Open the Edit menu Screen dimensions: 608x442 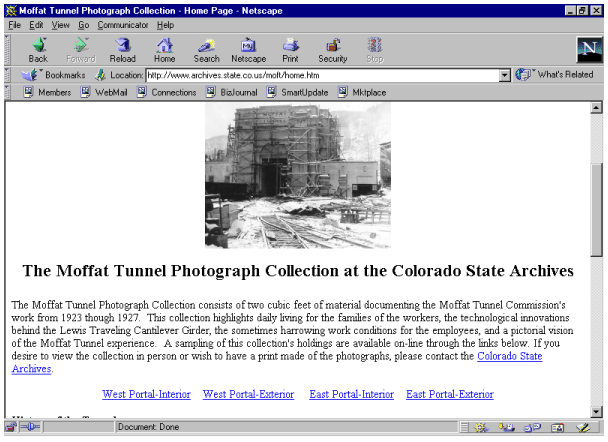point(36,25)
